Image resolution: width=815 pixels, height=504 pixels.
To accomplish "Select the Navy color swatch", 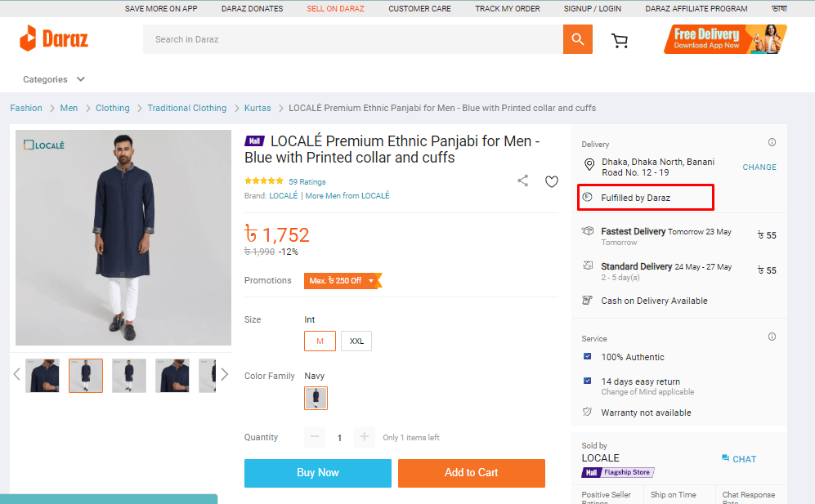I will (x=316, y=397).
